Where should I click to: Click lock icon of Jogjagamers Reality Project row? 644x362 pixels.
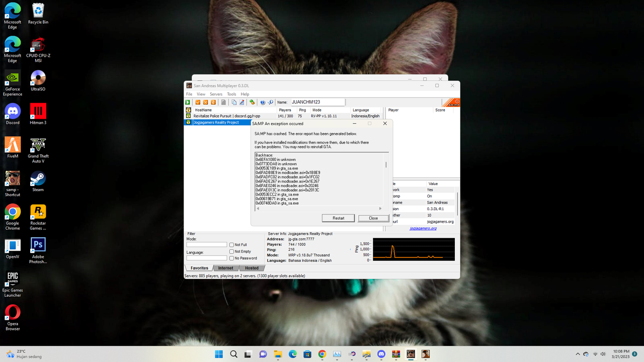click(x=188, y=122)
